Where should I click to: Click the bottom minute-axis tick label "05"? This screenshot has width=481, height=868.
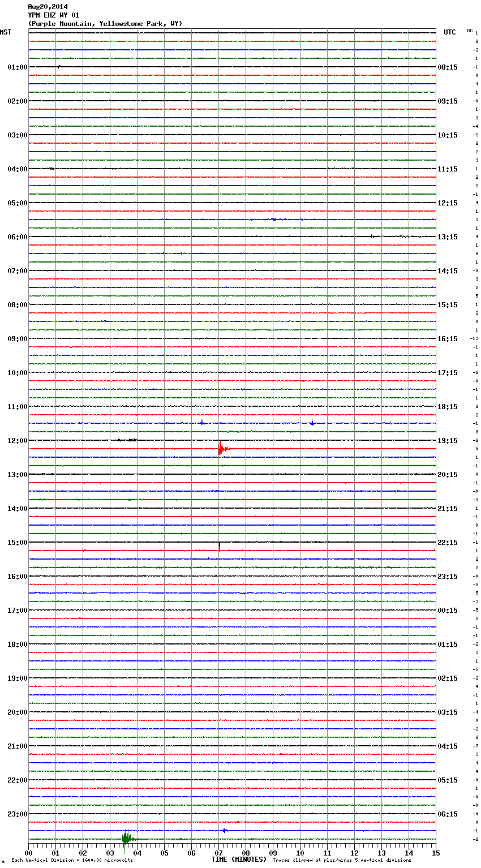pos(165,853)
